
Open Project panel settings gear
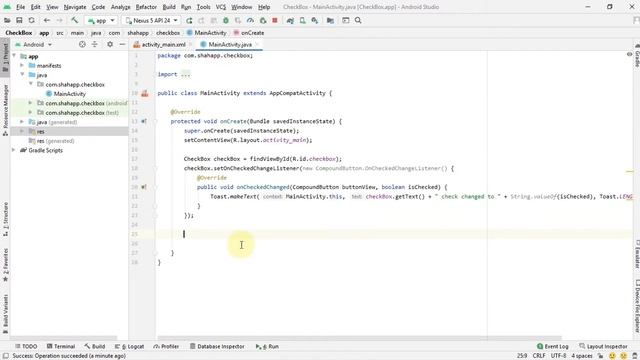coord(110,44)
